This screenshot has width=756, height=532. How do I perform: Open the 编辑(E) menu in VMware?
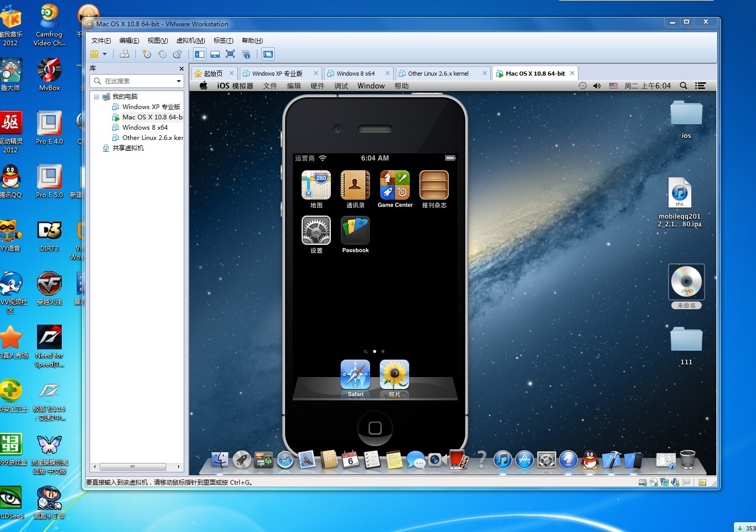point(129,41)
